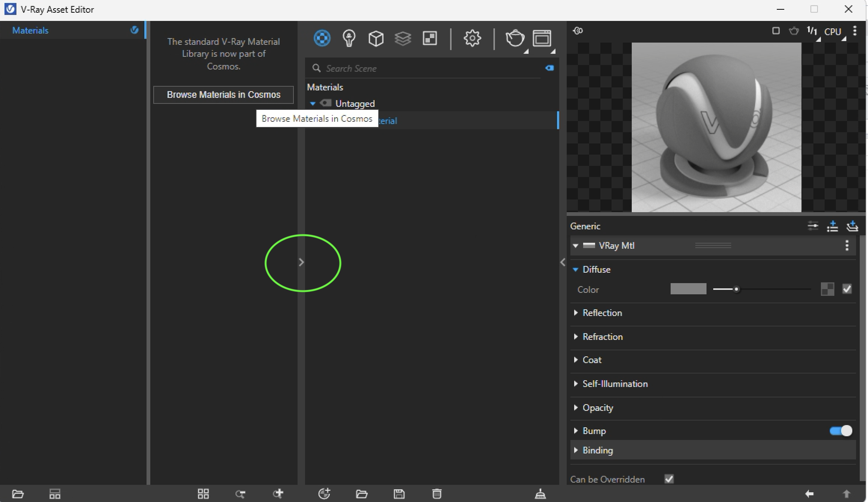Expand the Coat section
The image size is (868, 502).
point(576,360)
